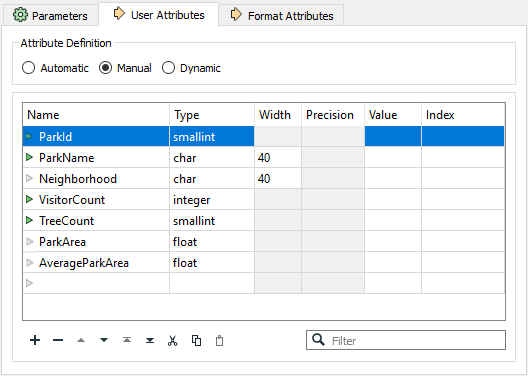Move attribute to bottom of list
Image resolution: width=528 pixels, height=376 pixels.
pyautogui.click(x=150, y=340)
